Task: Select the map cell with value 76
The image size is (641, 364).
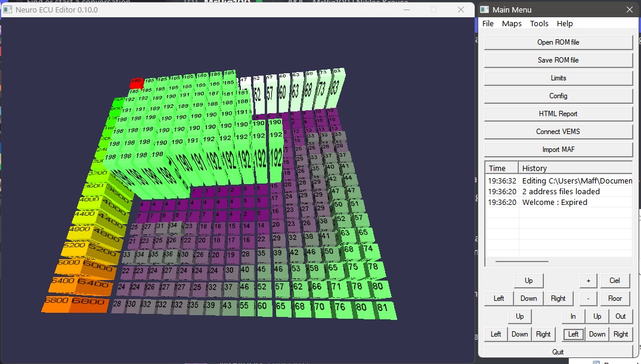Action: 340,307
